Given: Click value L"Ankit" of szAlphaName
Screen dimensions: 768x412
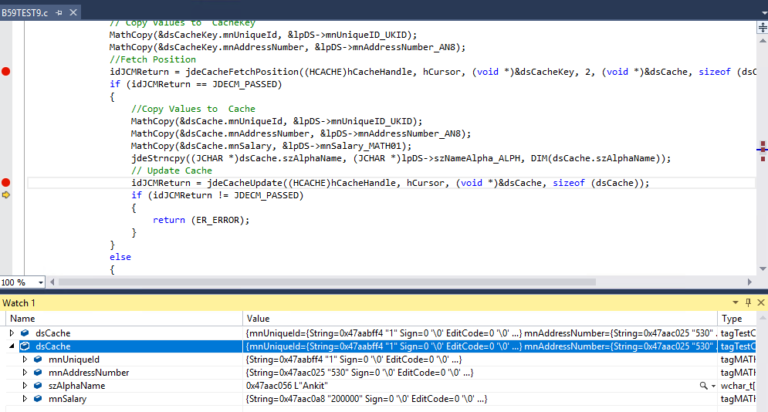Looking at the screenshot, I should pos(287,386).
